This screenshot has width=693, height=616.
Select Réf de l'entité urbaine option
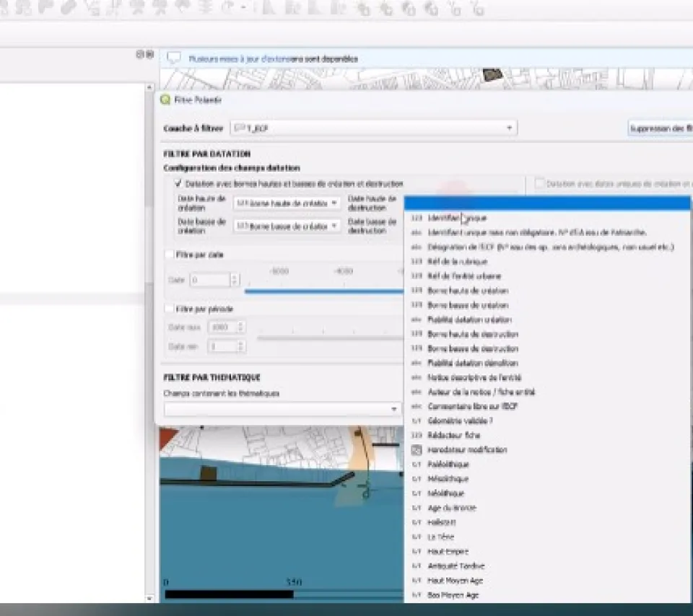(547, 276)
